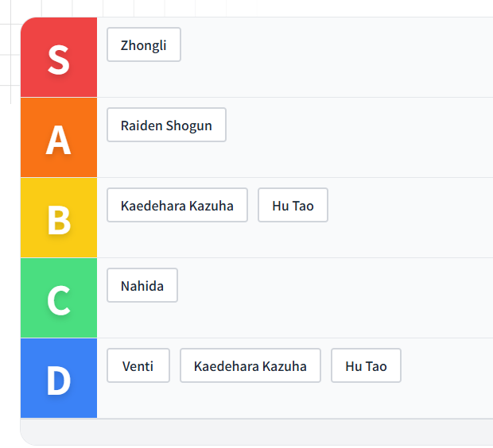Screen dimensions: 493x448
Task: Select Hu Tao in the D tier
Action: coord(366,365)
